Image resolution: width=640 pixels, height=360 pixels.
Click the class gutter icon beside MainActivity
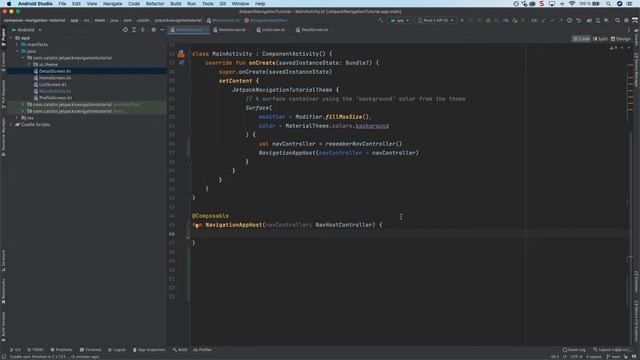pyautogui.click(x=181, y=54)
